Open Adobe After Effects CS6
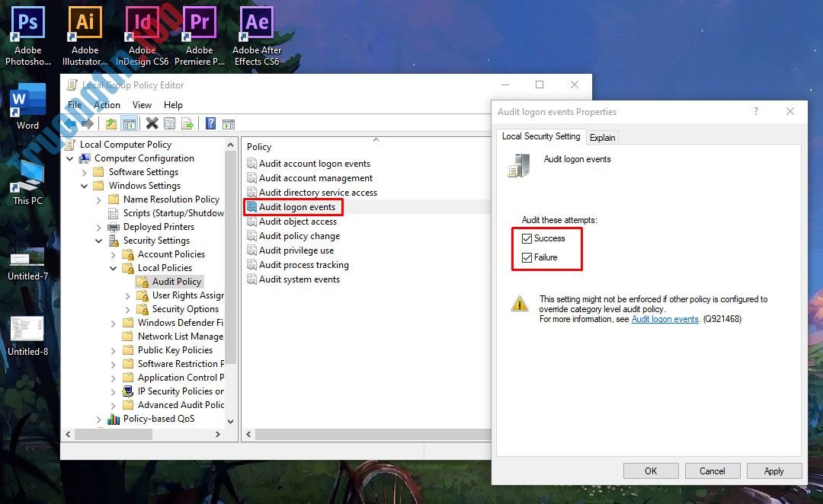The height and width of the screenshot is (504, 823). click(x=256, y=21)
